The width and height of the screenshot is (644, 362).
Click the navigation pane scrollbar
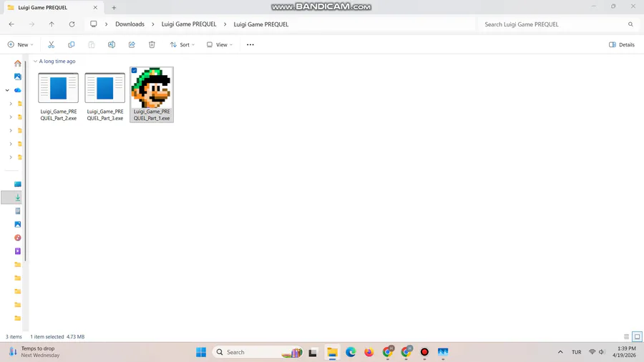26,160
